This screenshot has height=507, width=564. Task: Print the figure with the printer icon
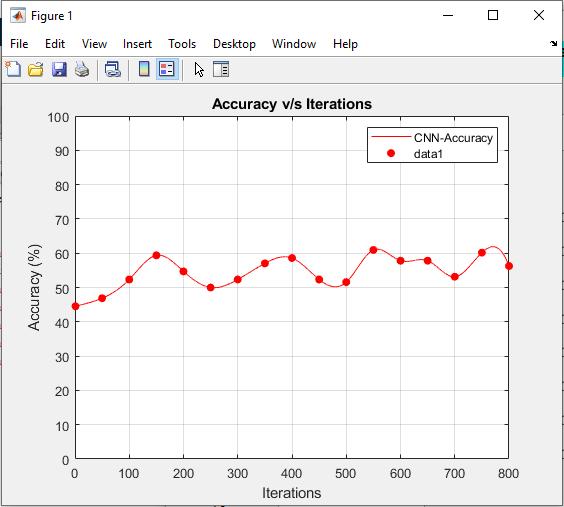click(82, 69)
